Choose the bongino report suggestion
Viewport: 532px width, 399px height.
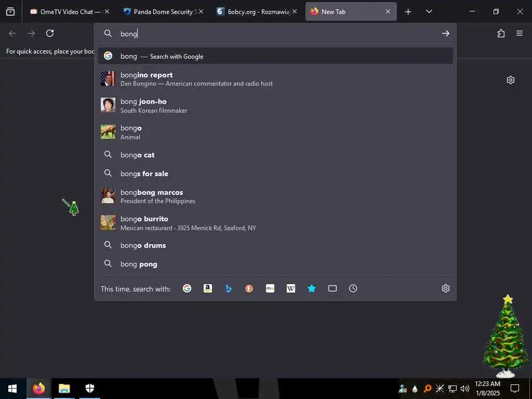coord(275,79)
